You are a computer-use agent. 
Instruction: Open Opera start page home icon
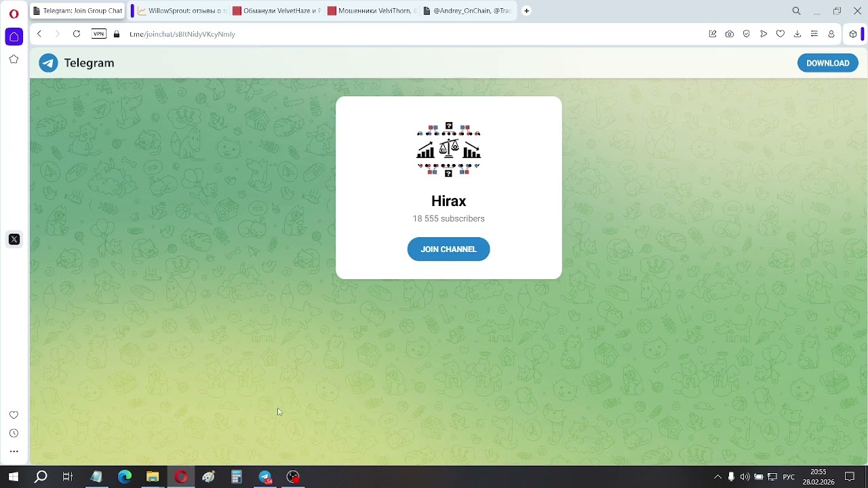pos(14,37)
